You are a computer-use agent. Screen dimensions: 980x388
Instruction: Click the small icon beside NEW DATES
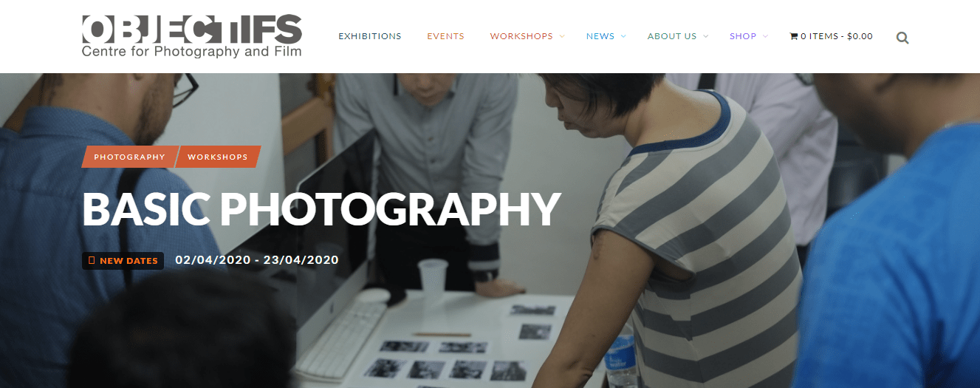click(92, 261)
